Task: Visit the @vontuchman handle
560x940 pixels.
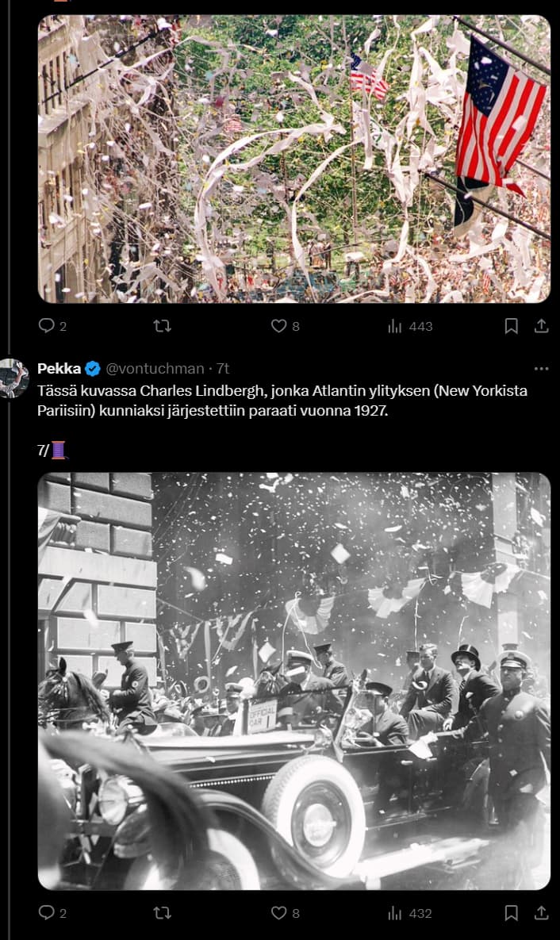Action: [x=155, y=368]
